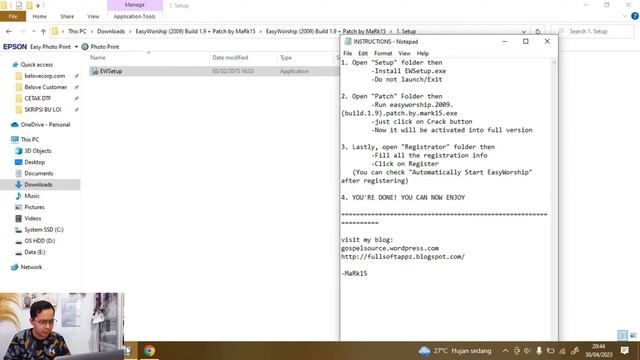Open Videos in the navigation pane

click(x=33, y=218)
